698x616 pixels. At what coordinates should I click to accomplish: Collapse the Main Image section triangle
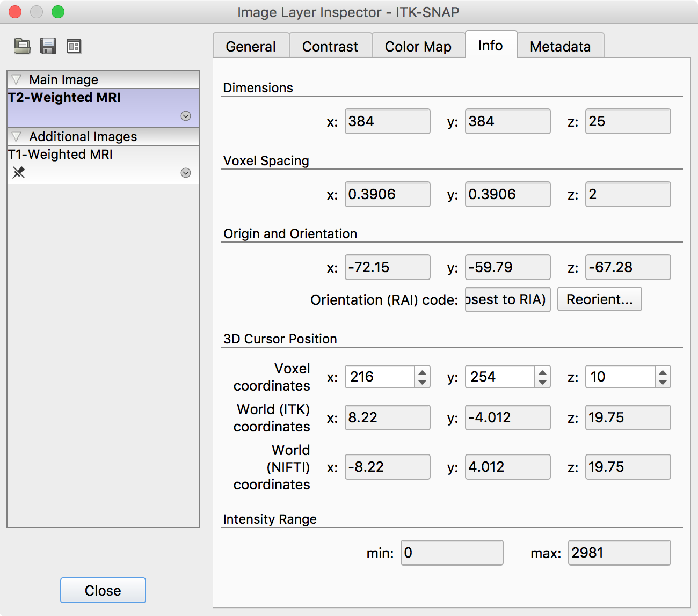(17, 79)
